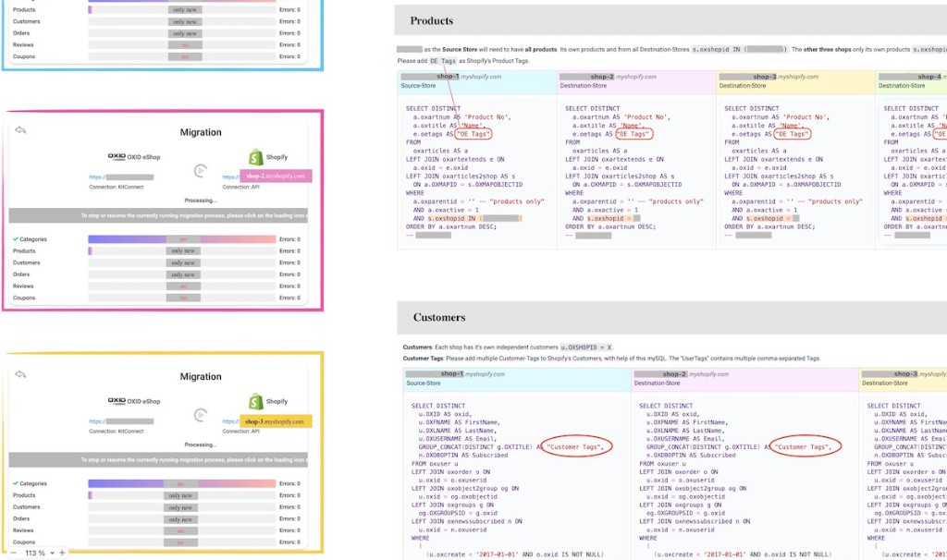Click shop-2 Destination-Store header in Customers table
This screenshot has height=560, width=947.
(745, 379)
